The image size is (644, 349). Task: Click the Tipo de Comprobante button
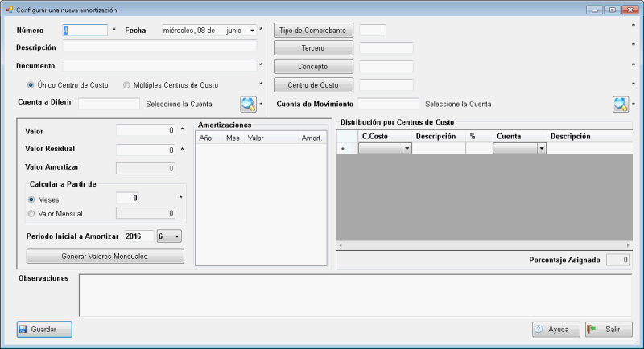pyautogui.click(x=313, y=30)
